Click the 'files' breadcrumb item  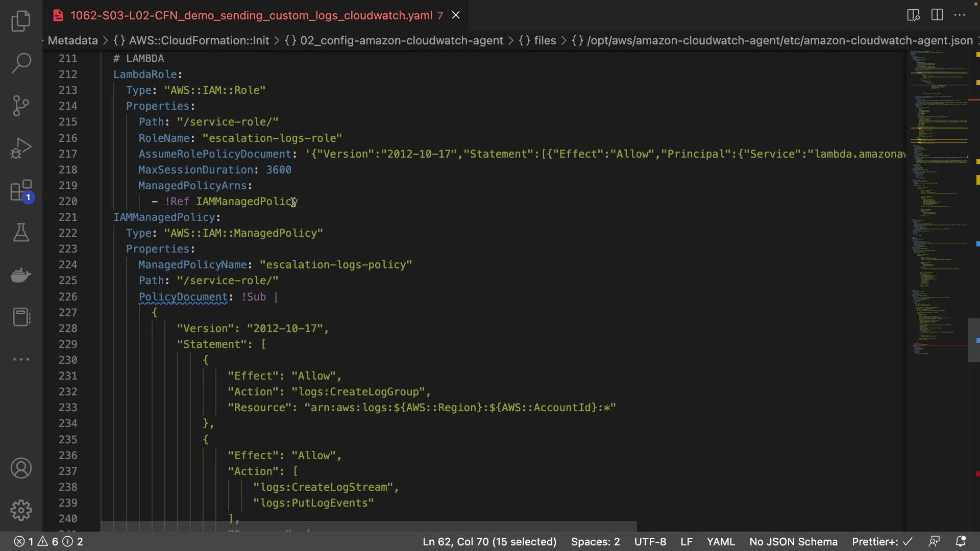click(545, 40)
